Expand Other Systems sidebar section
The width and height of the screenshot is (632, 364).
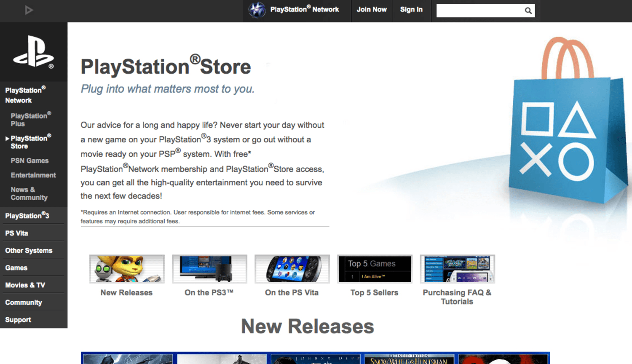tap(29, 251)
